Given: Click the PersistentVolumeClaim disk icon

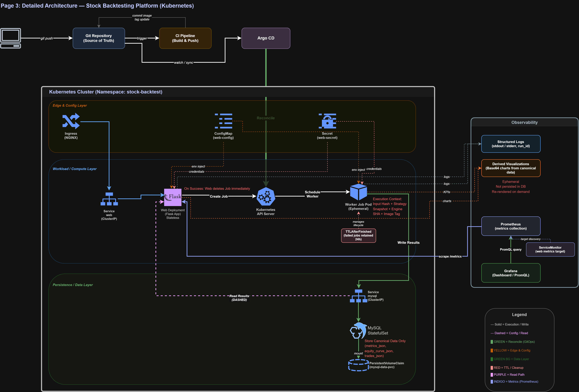Looking at the screenshot, I should [359, 365].
